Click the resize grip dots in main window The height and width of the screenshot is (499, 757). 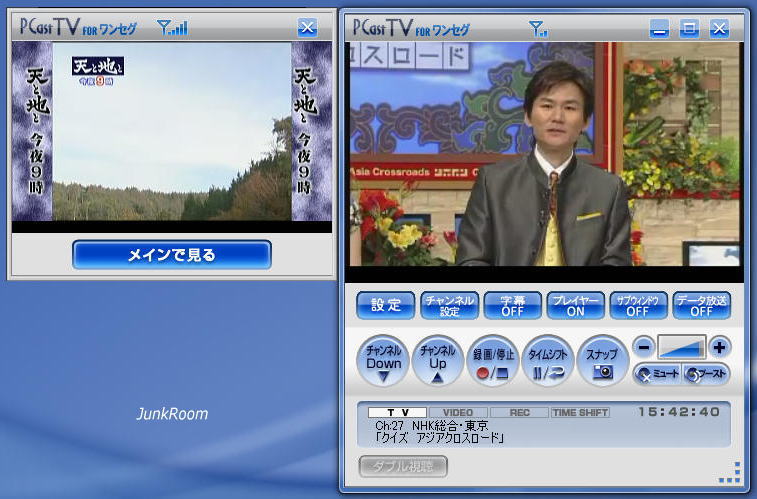point(730,472)
